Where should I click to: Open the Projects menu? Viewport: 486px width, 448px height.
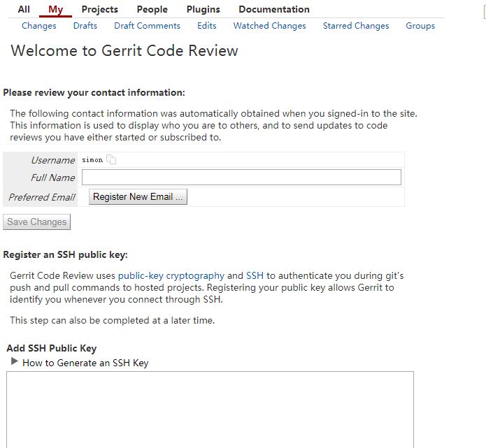point(100,9)
